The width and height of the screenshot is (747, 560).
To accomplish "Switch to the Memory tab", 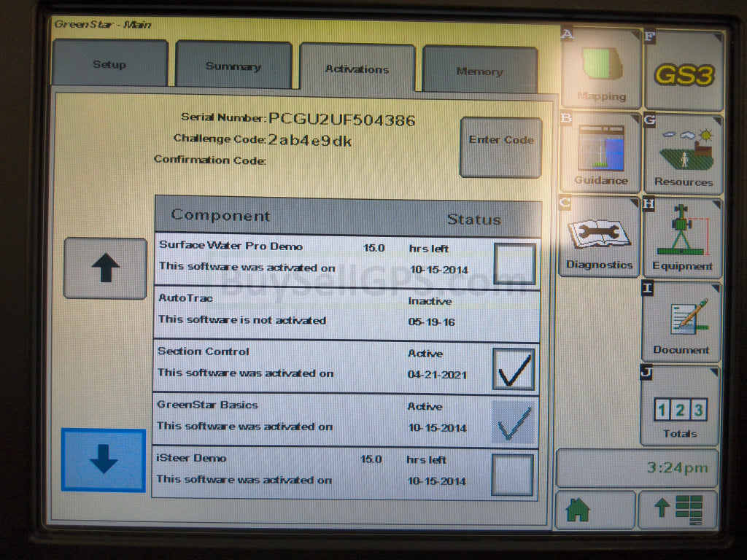I will click(480, 71).
